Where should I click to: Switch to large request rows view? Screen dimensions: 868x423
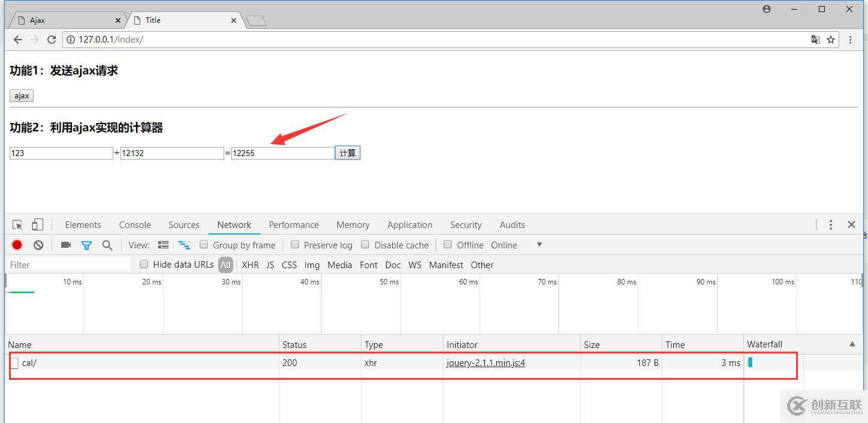(x=163, y=245)
